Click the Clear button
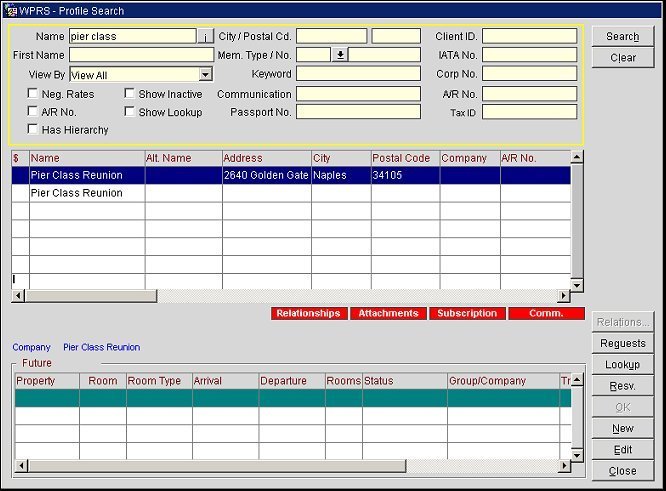Image resolution: width=666 pixels, height=491 pixels. (622, 58)
